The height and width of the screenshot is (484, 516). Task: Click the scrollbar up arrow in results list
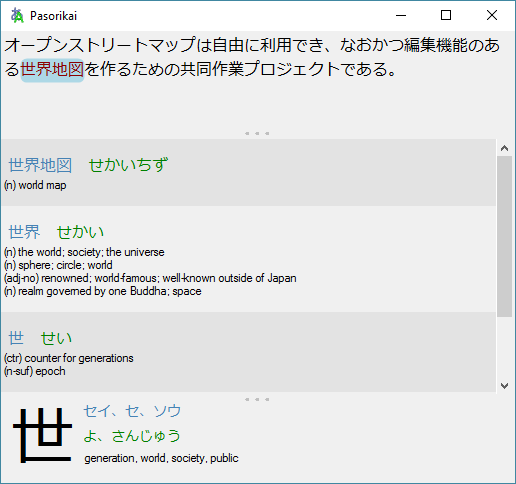click(504, 148)
